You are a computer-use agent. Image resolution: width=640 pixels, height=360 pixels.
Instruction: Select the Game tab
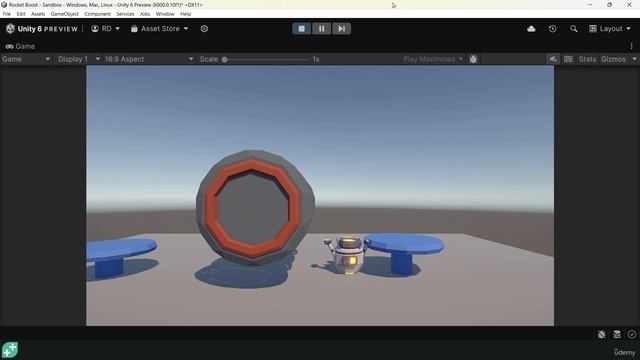[x=20, y=47]
